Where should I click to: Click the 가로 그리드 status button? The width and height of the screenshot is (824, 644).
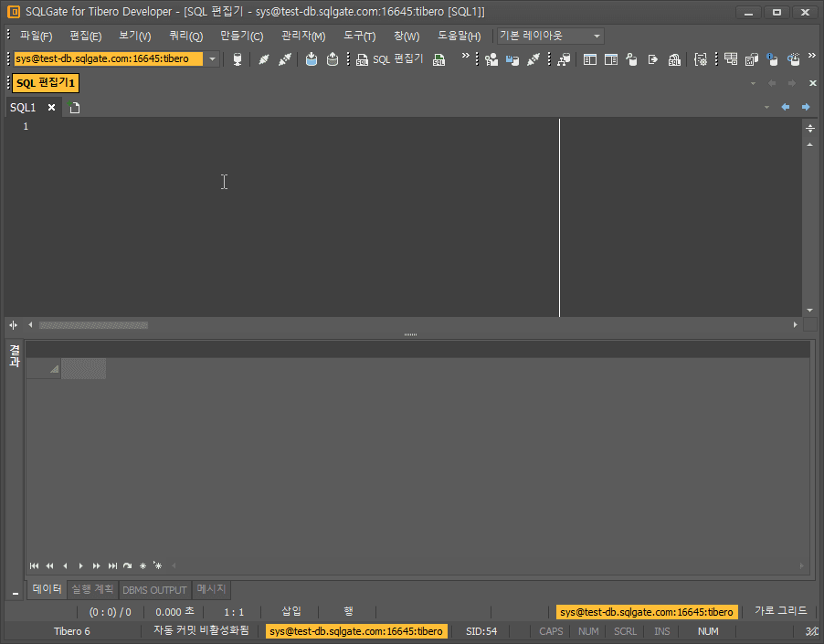pyautogui.click(x=780, y=611)
